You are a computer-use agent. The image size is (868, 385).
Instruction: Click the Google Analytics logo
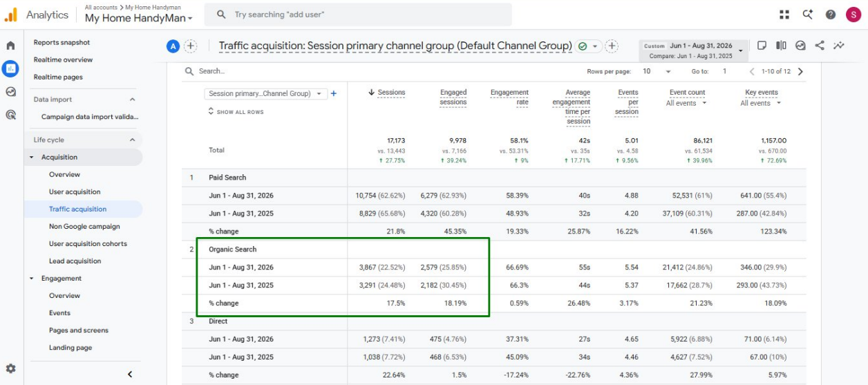(10, 15)
